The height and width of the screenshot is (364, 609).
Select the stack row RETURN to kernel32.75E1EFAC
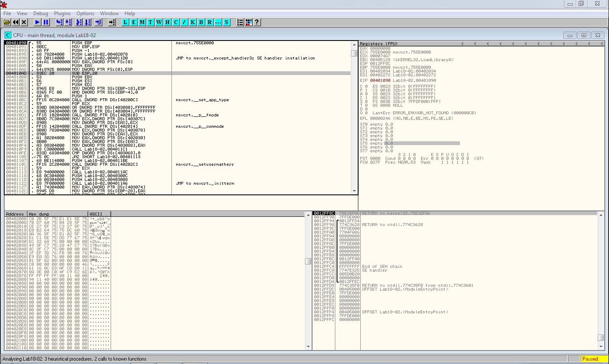(x=455, y=213)
